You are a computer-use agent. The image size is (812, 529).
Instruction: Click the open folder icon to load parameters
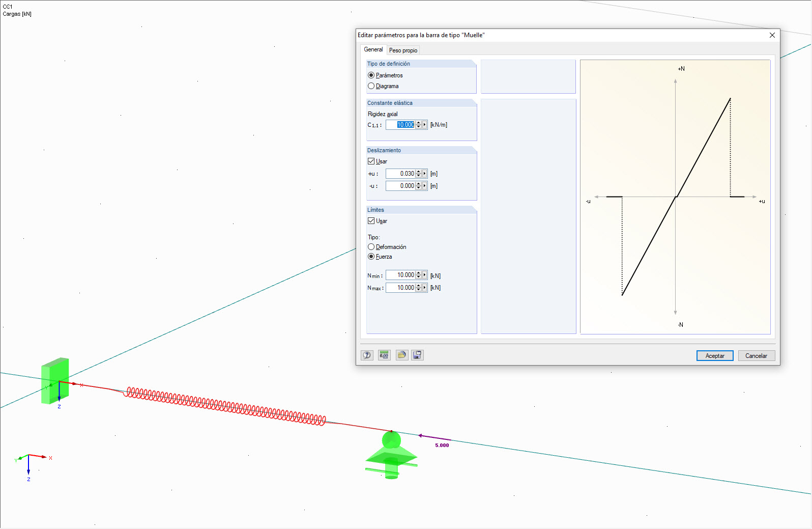point(402,355)
